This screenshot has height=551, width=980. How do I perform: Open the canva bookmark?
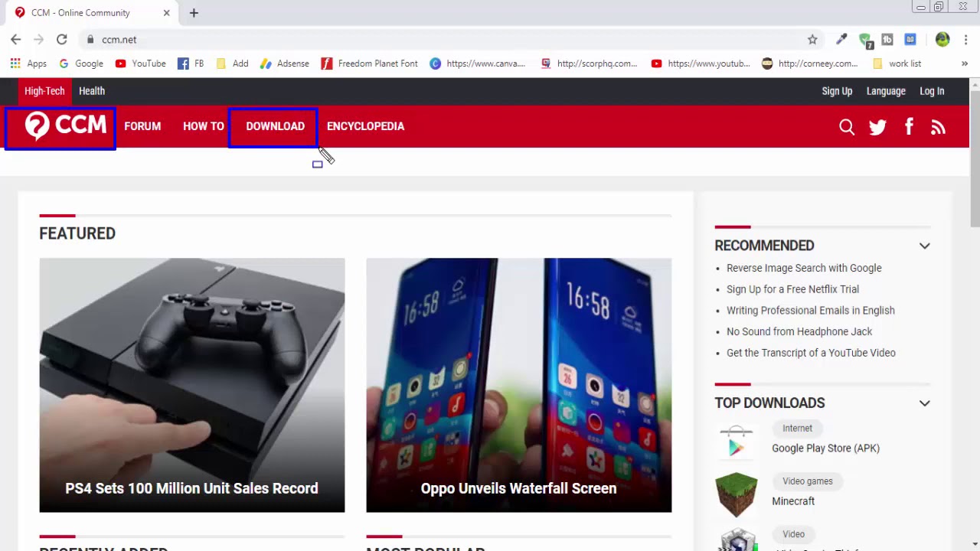pos(478,64)
